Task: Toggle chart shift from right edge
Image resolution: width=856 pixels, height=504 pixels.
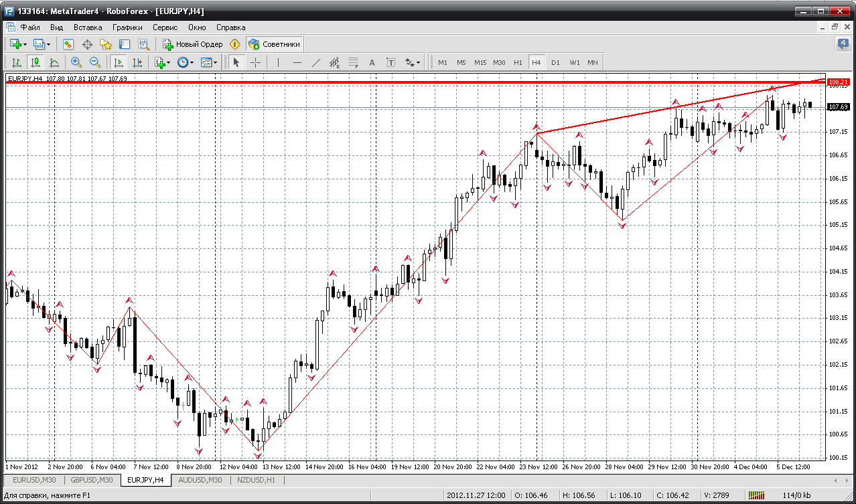Action: [x=137, y=62]
